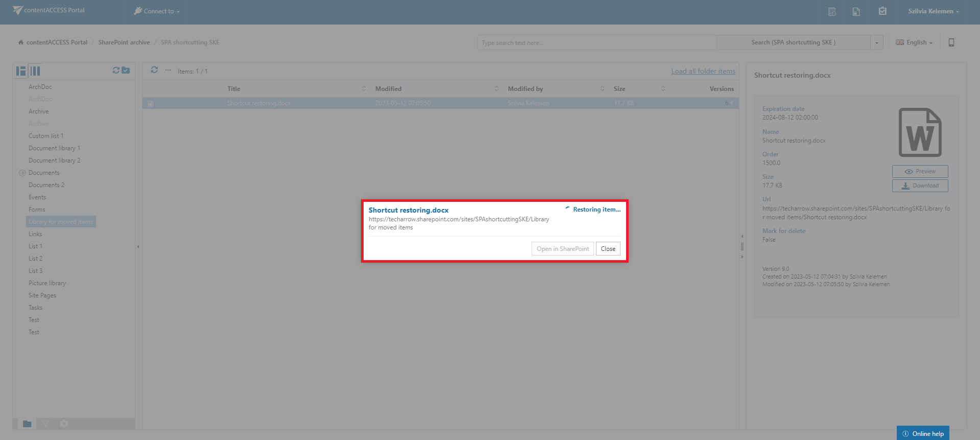This screenshot has height=440, width=980.
Task: Click the Load all folder items link
Action: 703,71
